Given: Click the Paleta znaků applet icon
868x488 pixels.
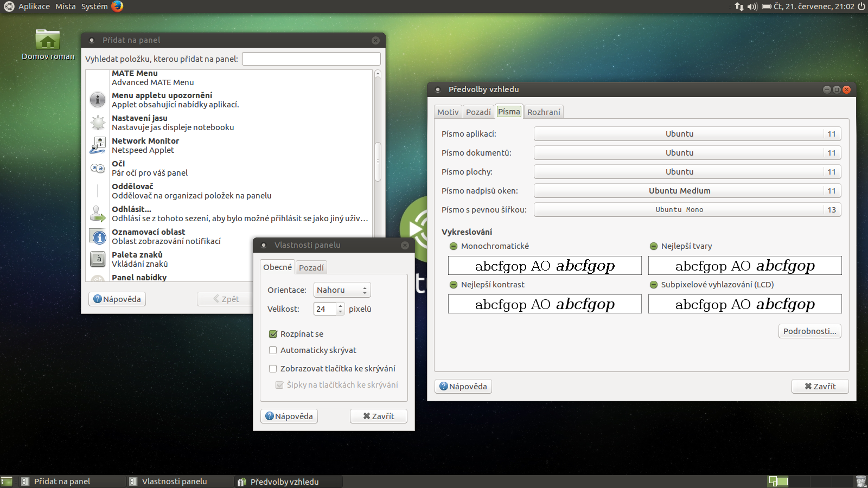Looking at the screenshot, I should [x=97, y=259].
